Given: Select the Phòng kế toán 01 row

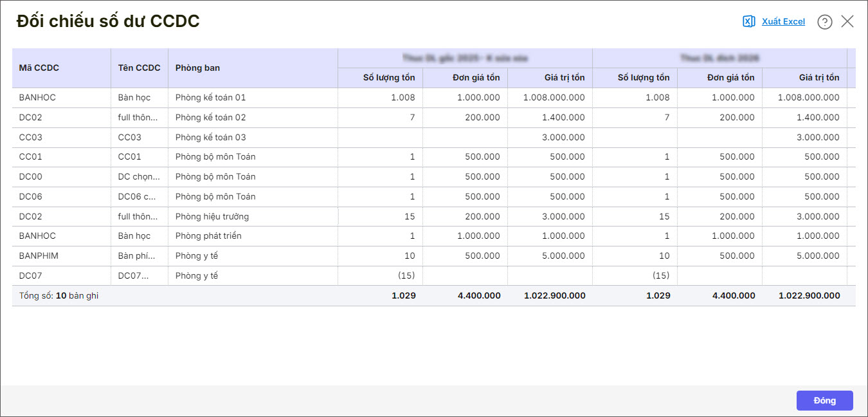Looking at the screenshot, I should tap(211, 98).
